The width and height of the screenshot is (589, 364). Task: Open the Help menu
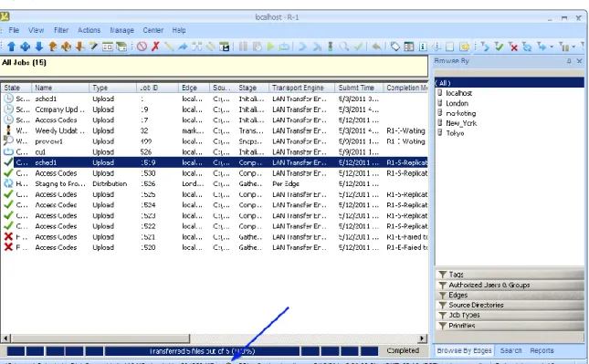pos(179,30)
